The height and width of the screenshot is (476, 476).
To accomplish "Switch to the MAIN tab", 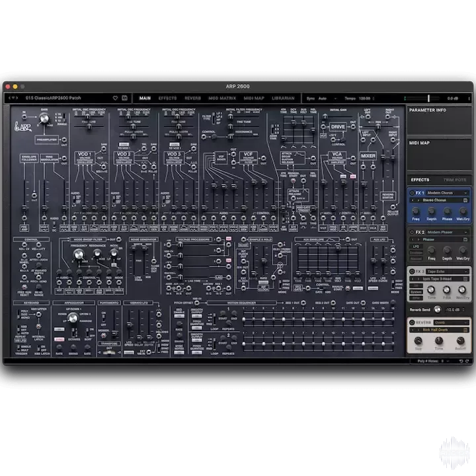I will tap(145, 99).
